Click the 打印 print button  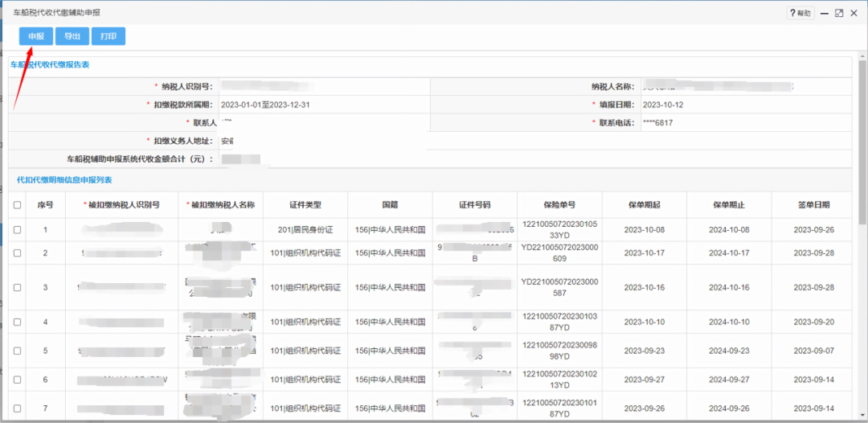(x=108, y=36)
